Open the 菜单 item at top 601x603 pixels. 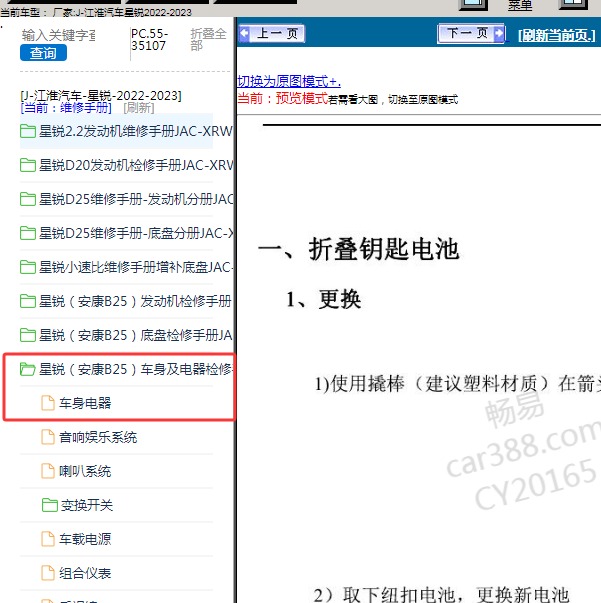520,6
